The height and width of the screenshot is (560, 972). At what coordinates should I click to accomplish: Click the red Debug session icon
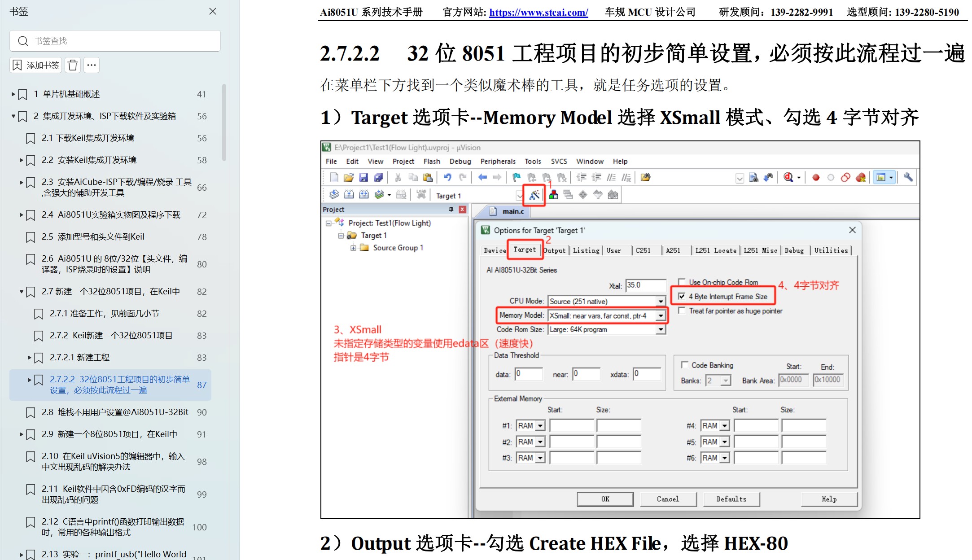pos(788,178)
